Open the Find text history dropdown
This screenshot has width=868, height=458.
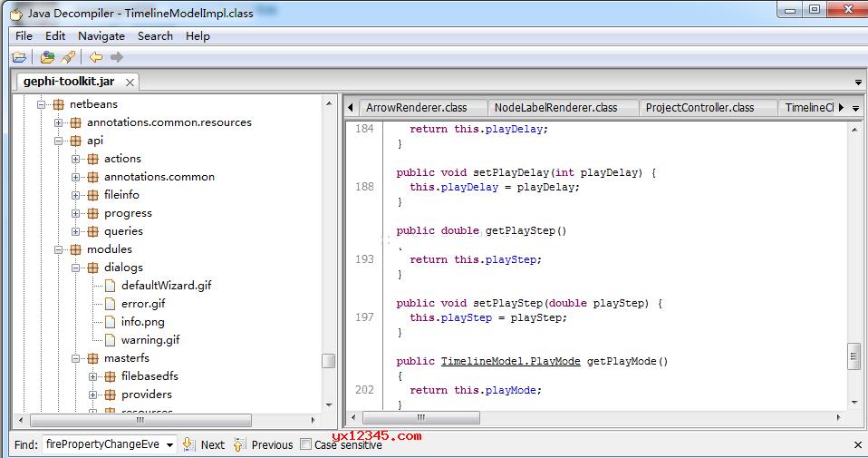169,444
